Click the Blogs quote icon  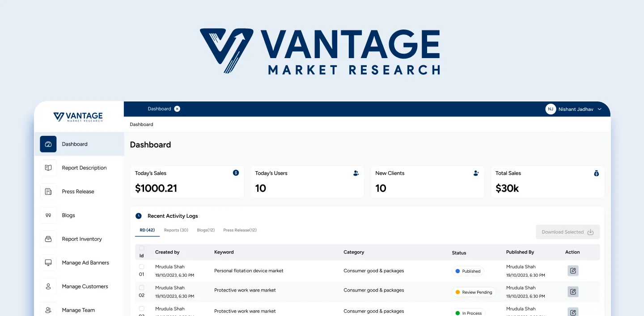[48, 215]
